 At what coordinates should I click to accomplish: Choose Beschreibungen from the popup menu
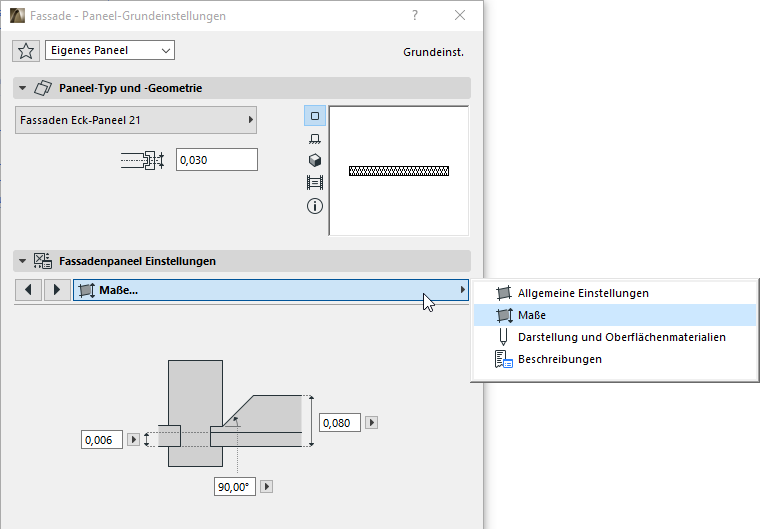(x=615, y=359)
